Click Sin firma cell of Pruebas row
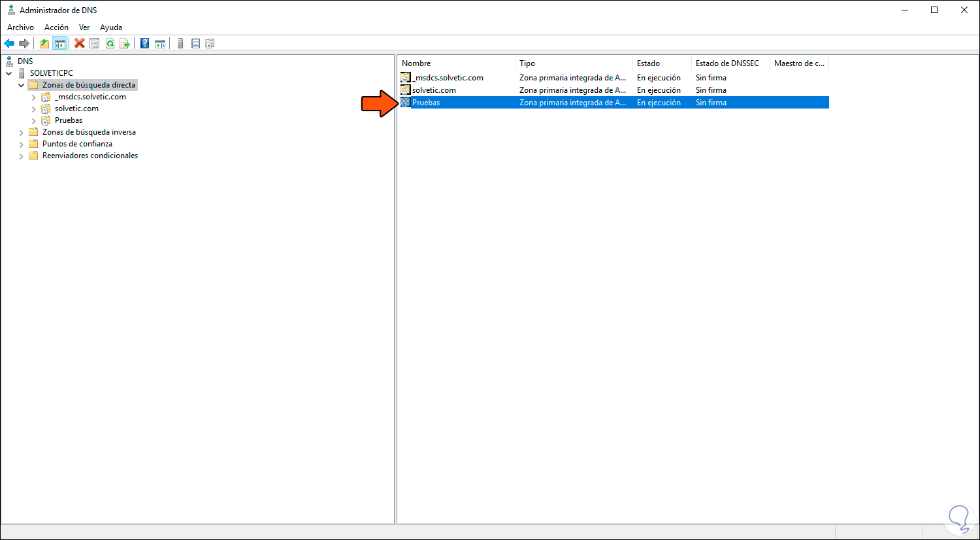Screen dimensions: 980x540 (711, 103)
